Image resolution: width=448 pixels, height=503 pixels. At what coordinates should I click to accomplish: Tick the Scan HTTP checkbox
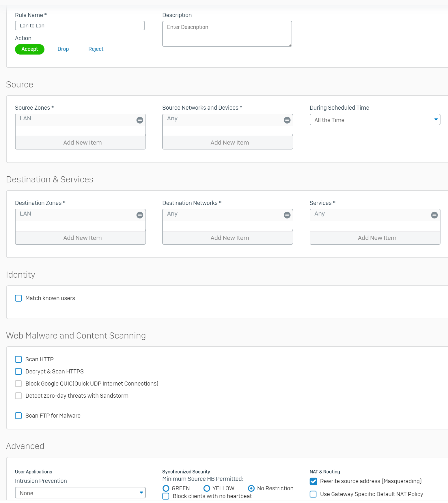[x=18, y=359]
